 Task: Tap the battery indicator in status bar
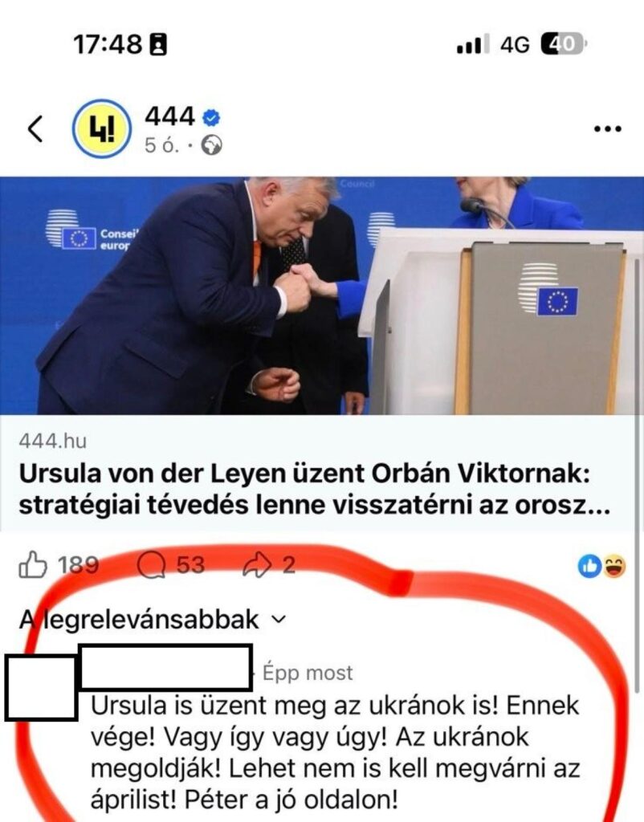563,44
